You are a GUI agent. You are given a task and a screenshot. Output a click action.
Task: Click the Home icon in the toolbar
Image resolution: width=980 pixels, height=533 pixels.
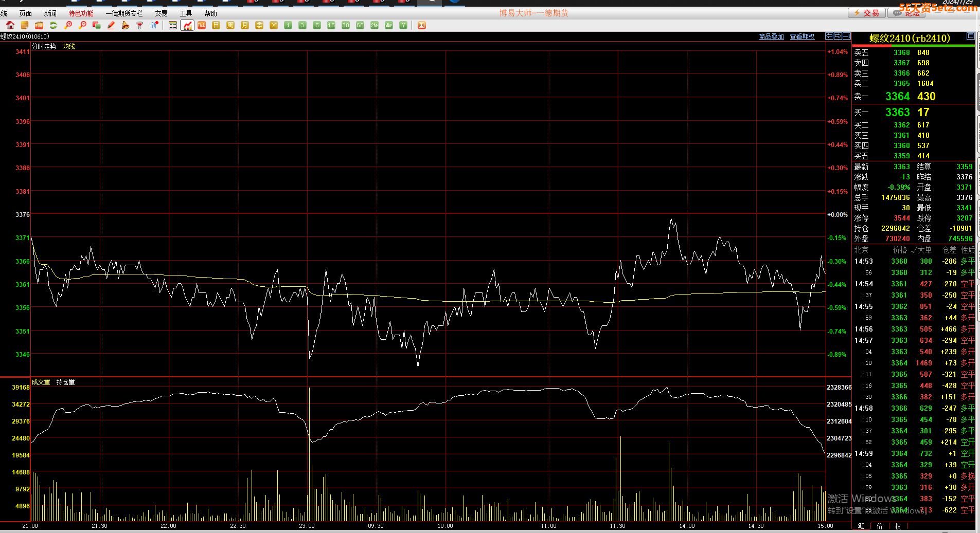[10, 25]
